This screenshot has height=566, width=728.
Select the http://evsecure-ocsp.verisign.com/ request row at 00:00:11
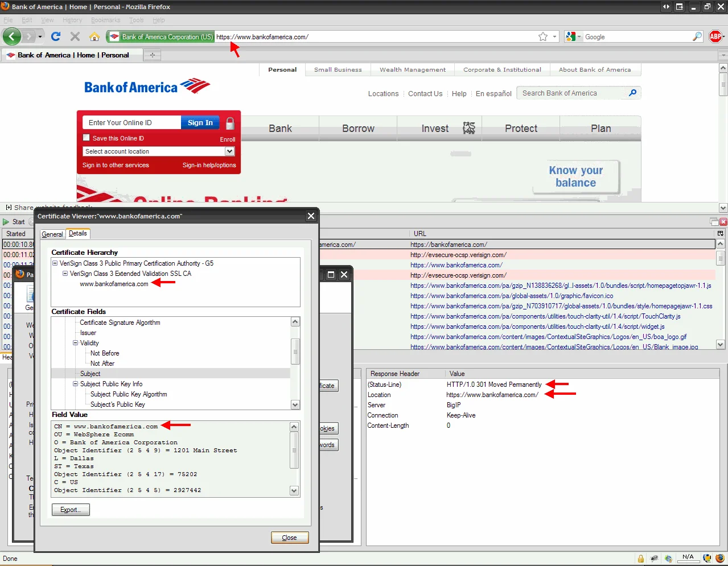[359, 255]
